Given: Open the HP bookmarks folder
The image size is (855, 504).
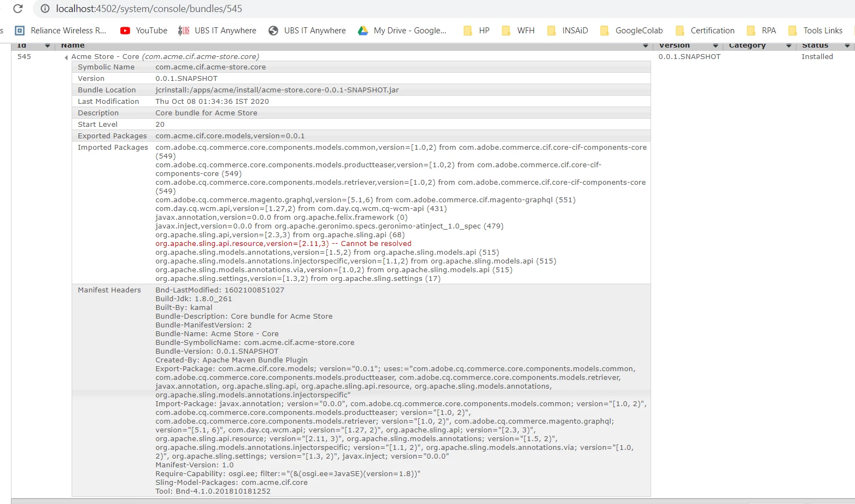Looking at the screenshot, I should 476,31.
